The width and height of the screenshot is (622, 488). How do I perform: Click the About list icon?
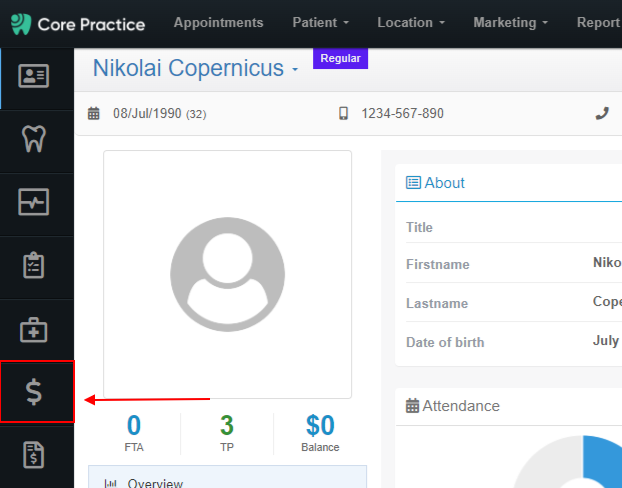[413, 183]
